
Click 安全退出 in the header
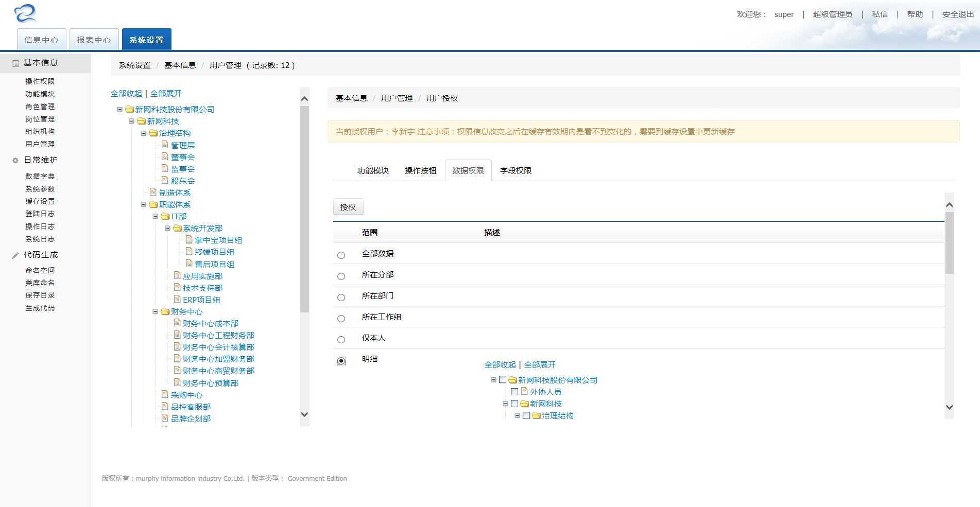pos(958,14)
